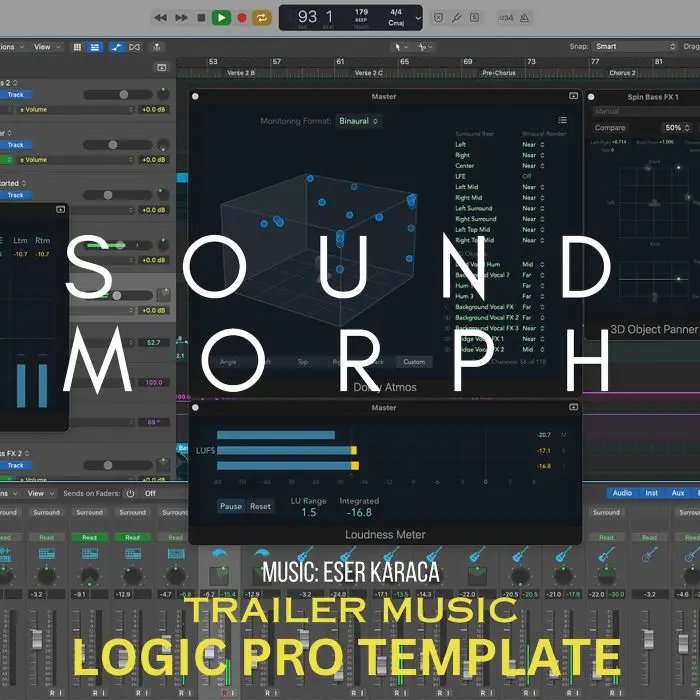Toggle the Track automation button on 'torted' track

tap(15, 195)
